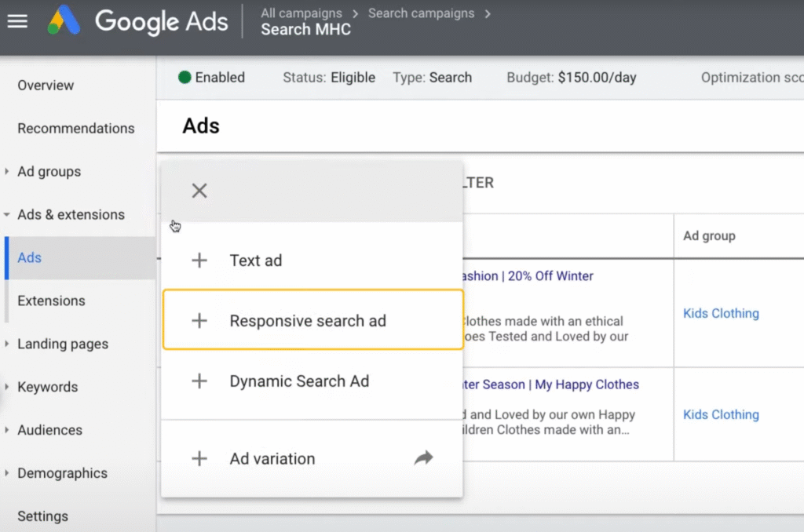The height and width of the screenshot is (532, 804).
Task: Open Kids Clothing ad group in first row
Action: click(x=721, y=314)
